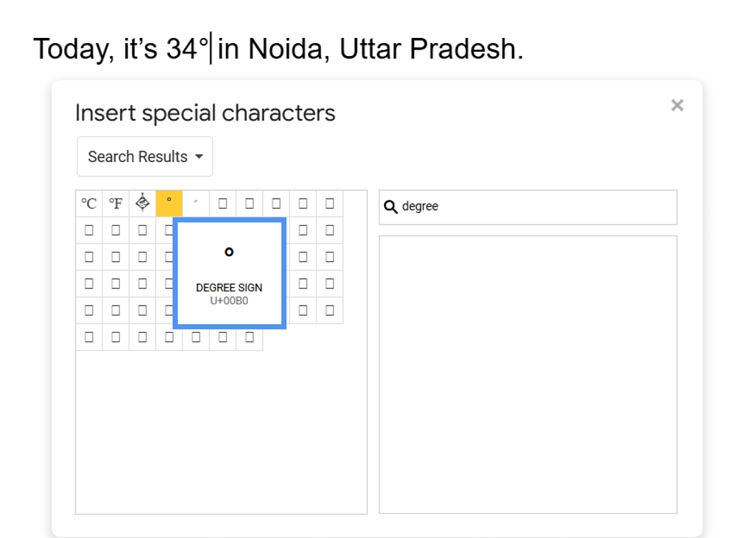Select the degree Celsius (℃) character

tap(88, 203)
